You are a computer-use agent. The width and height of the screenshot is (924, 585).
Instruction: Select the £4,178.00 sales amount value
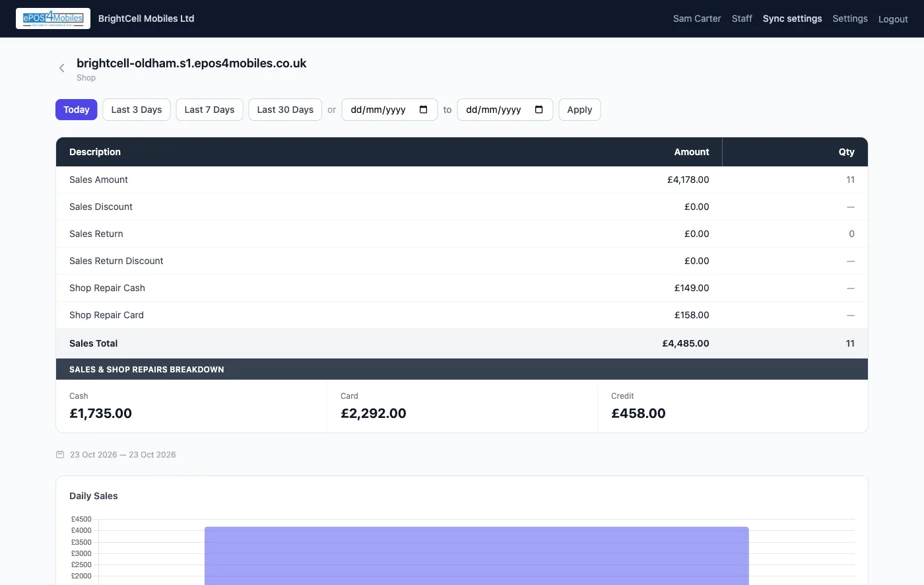click(688, 180)
